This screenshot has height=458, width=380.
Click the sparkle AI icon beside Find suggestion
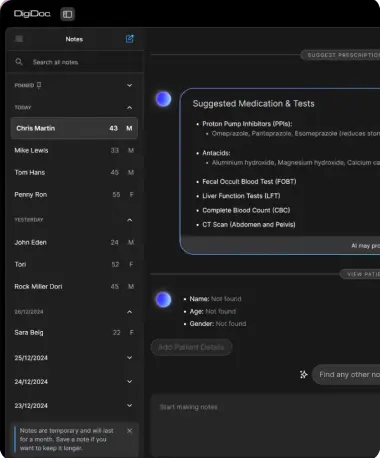coord(303,374)
